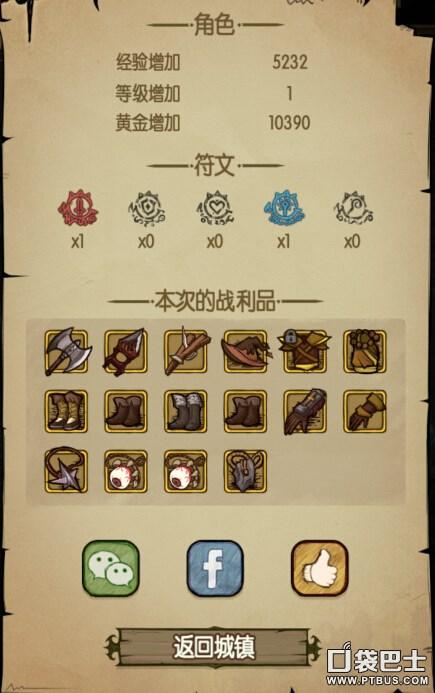
Task: Select the stone pendant loot item
Action: 246,471
